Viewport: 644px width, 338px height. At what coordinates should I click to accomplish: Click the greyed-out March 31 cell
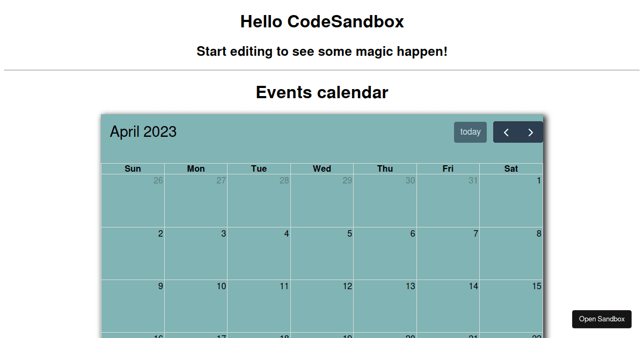pyautogui.click(x=448, y=199)
